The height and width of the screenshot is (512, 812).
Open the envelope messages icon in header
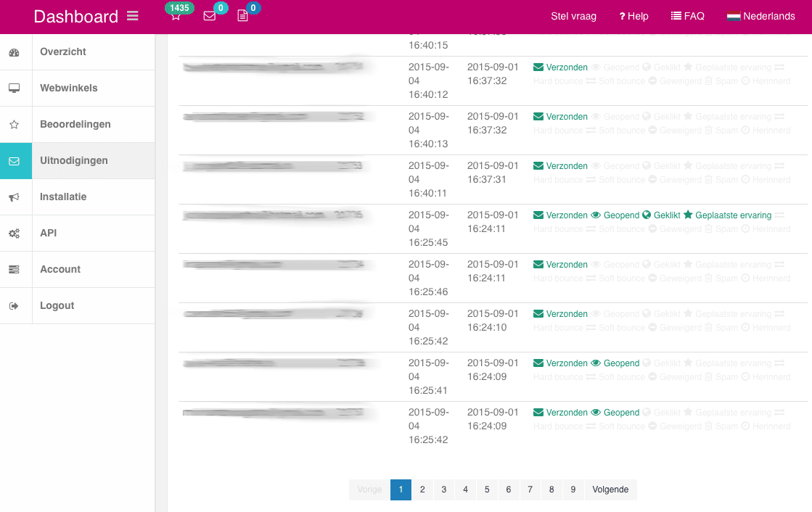[x=210, y=16]
